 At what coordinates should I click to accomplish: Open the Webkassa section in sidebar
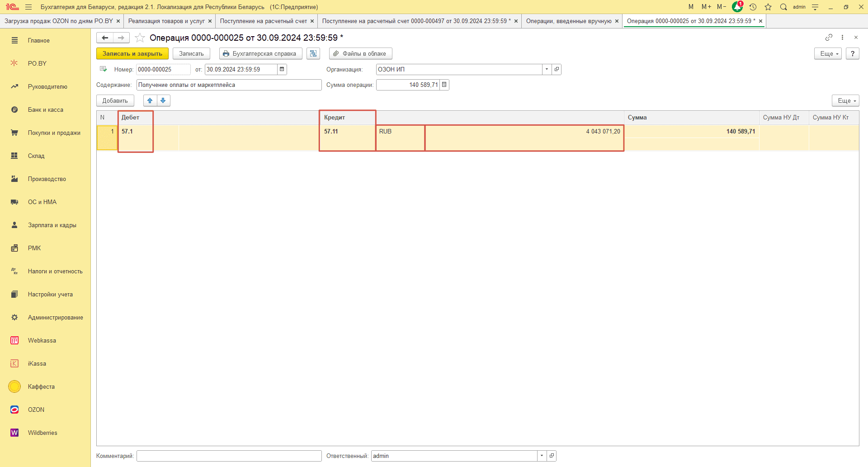(42, 340)
